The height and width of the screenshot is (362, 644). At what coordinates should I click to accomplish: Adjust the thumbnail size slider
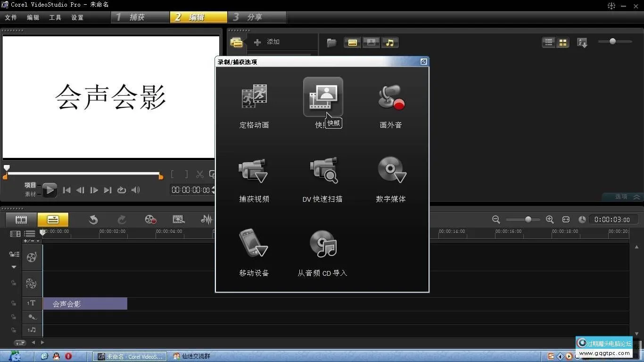coord(613,41)
